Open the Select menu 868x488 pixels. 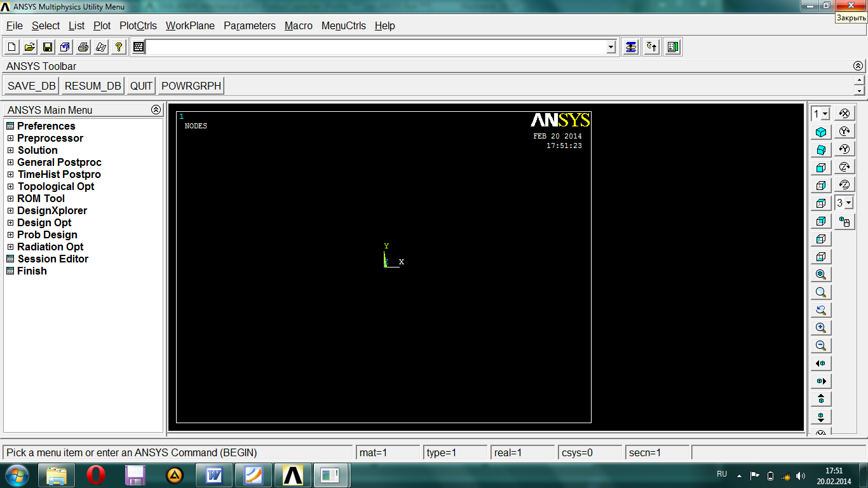(x=46, y=26)
